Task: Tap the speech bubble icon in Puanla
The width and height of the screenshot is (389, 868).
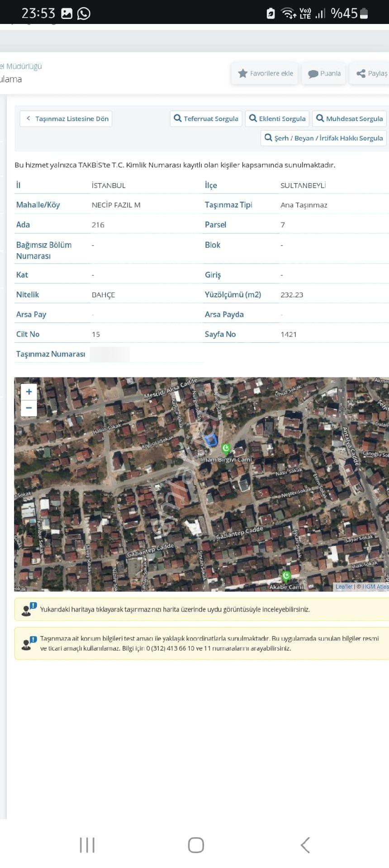Action: 313,74
